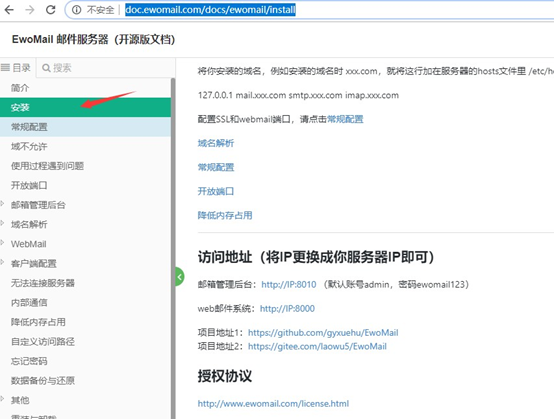Click the sidebar 搜索 input field
This screenshot has width=554, height=419.
(x=106, y=67)
